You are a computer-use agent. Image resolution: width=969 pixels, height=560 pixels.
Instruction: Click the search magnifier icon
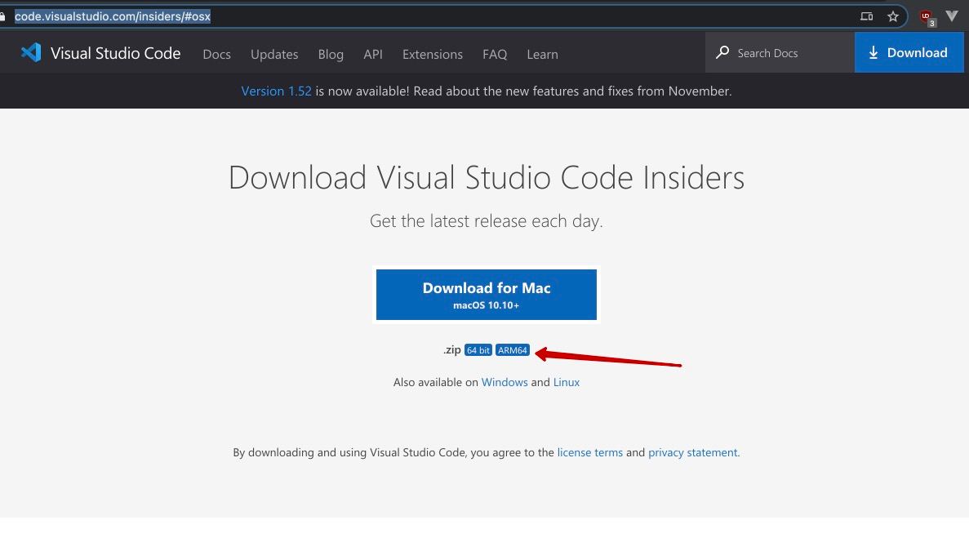tap(722, 52)
